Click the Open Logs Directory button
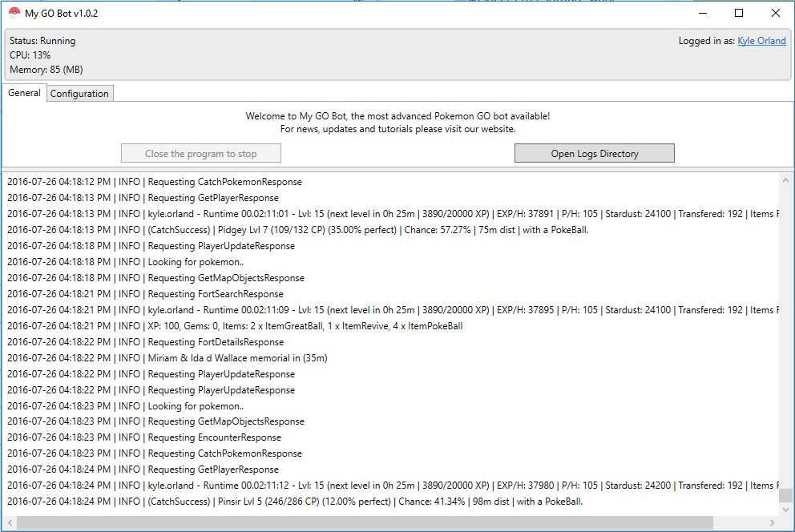This screenshot has height=532, width=795. [x=594, y=153]
